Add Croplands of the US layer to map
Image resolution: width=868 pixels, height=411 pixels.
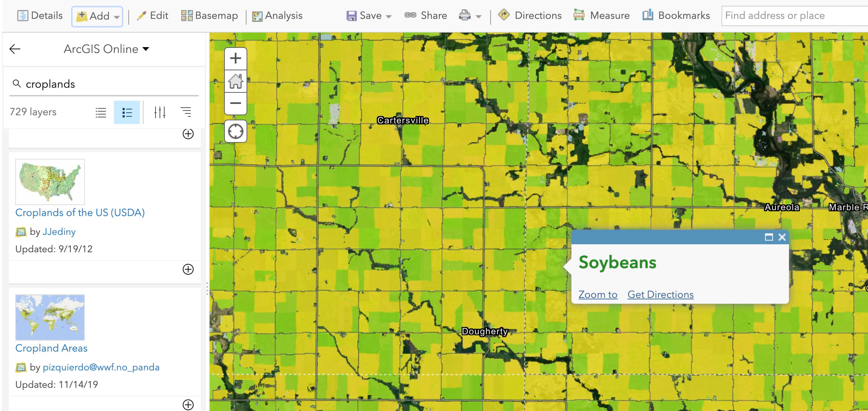coord(188,269)
